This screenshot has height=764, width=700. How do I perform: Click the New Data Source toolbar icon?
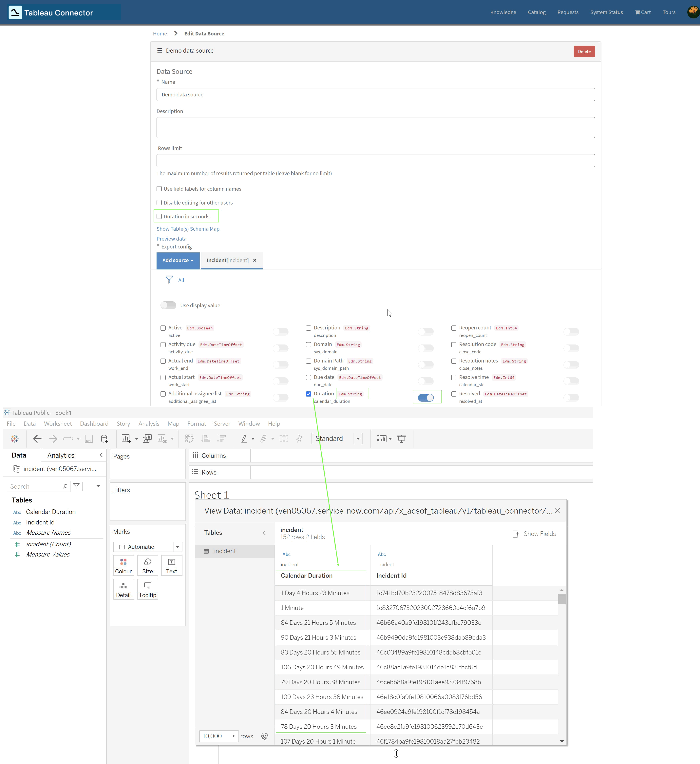click(104, 439)
